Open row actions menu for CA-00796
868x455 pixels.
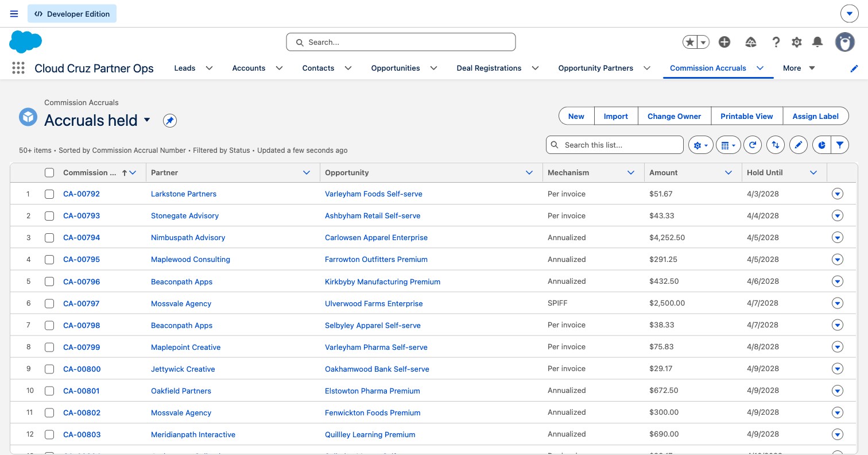pos(838,282)
